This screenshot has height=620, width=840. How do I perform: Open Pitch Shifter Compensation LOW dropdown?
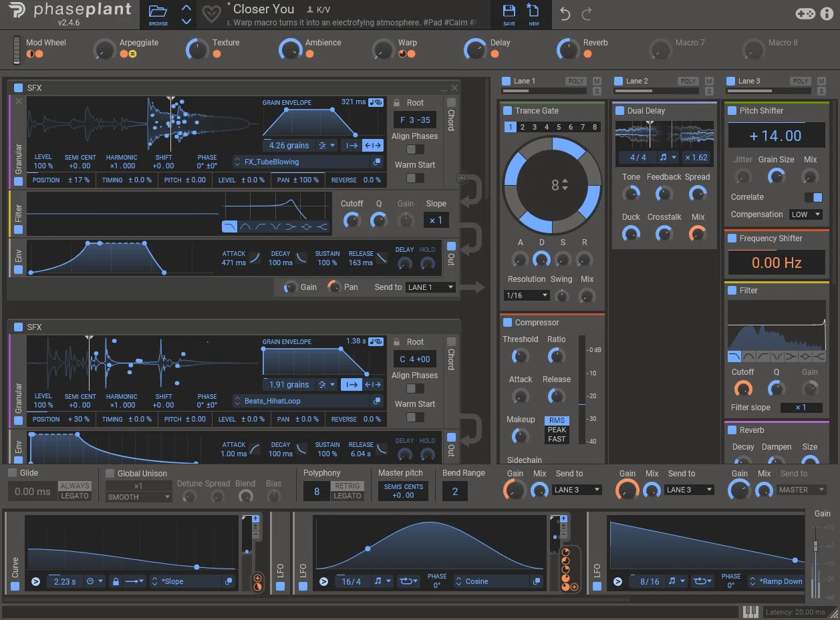(x=805, y=214)
